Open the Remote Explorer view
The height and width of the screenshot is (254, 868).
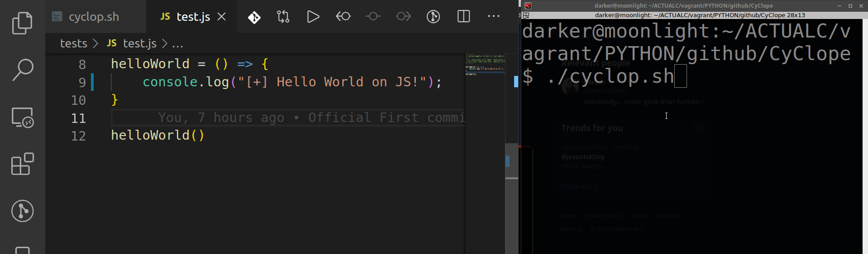click(22, 117)
